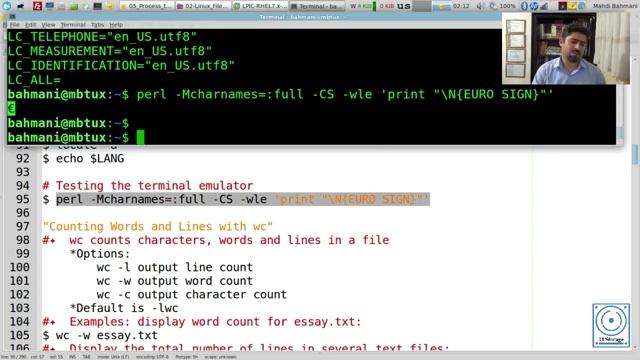Click the dark terminal launcher icon

coord(98,6)
